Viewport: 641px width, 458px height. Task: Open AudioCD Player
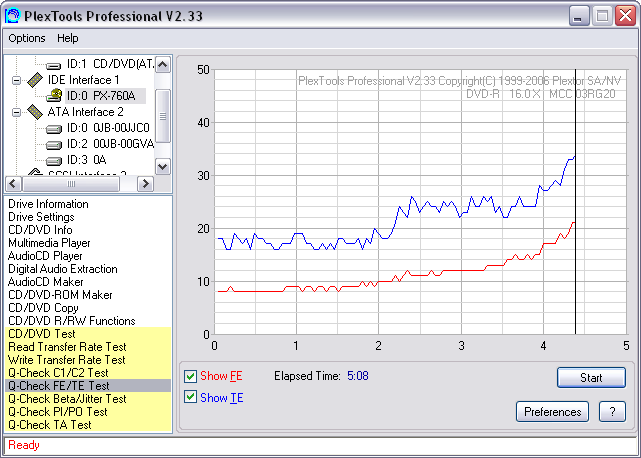(x=45, y=256)
